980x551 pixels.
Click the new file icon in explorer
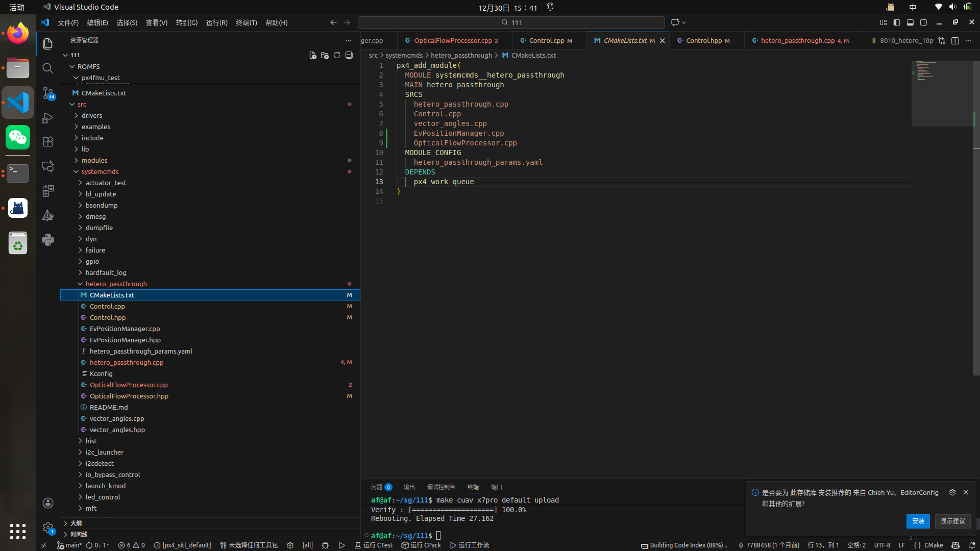(x=312, y=55)
